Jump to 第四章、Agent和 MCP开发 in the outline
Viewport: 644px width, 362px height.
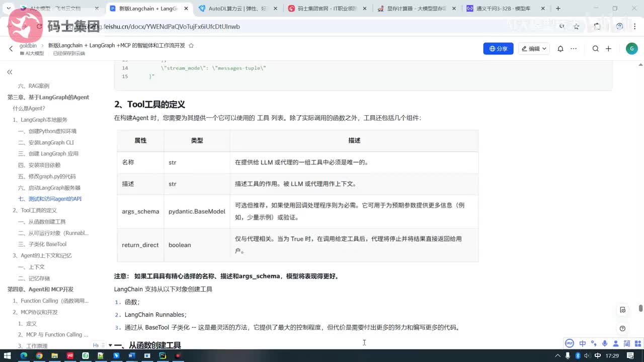40,290
